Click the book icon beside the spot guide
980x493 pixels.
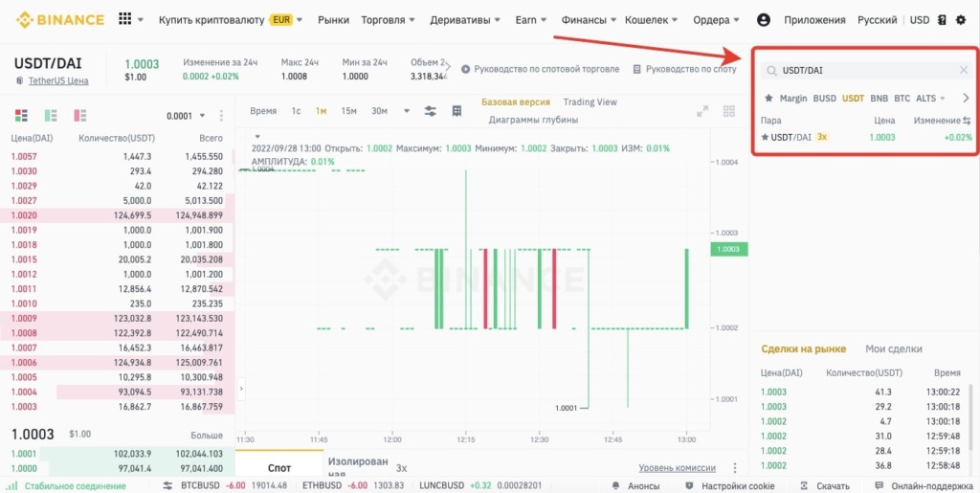636,69
